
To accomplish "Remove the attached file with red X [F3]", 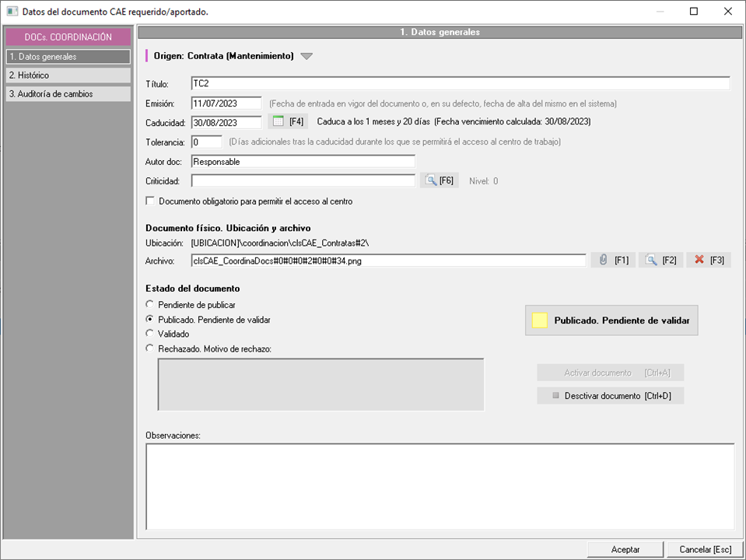I will tap(708, 261).
